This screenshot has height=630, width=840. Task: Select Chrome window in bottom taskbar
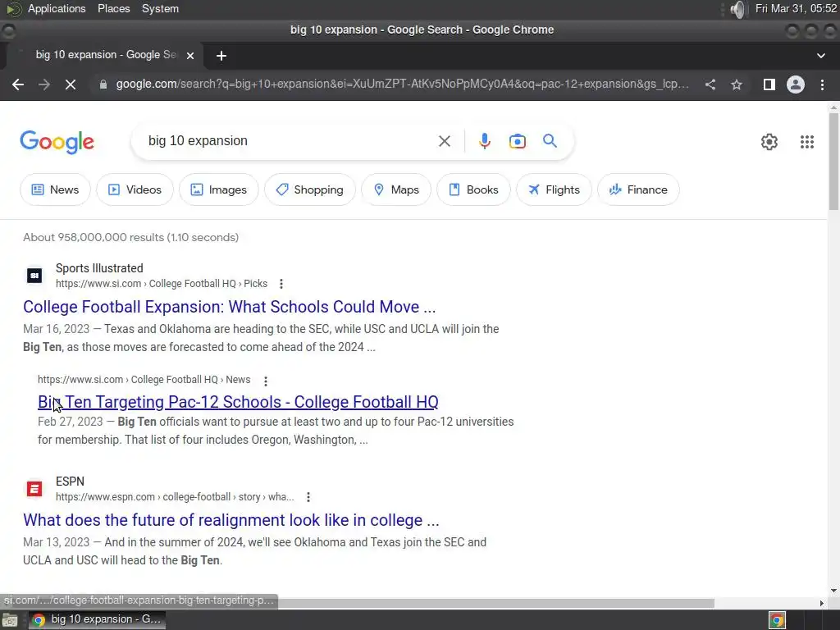pyautogui.click(x=97, y=620)
